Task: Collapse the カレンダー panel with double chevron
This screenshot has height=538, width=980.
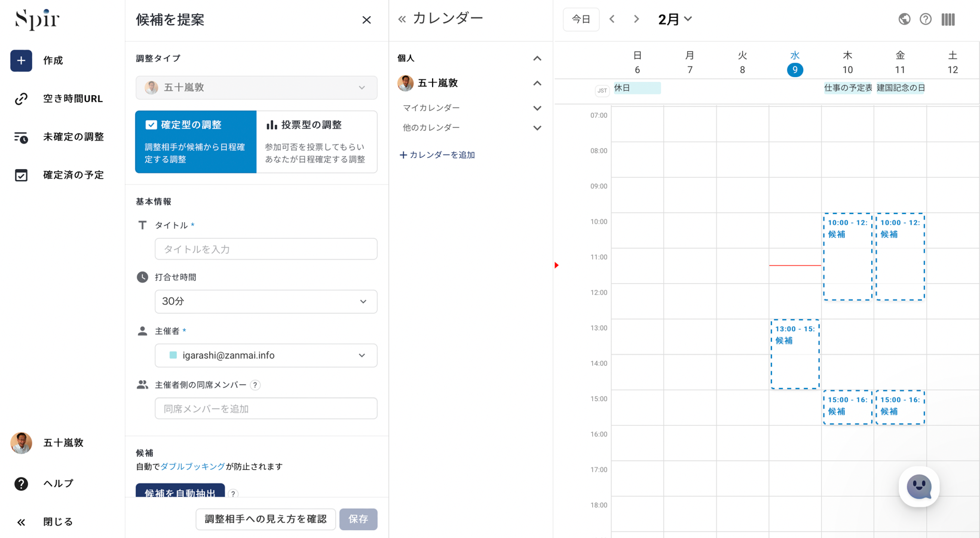Action: (402, 19)
